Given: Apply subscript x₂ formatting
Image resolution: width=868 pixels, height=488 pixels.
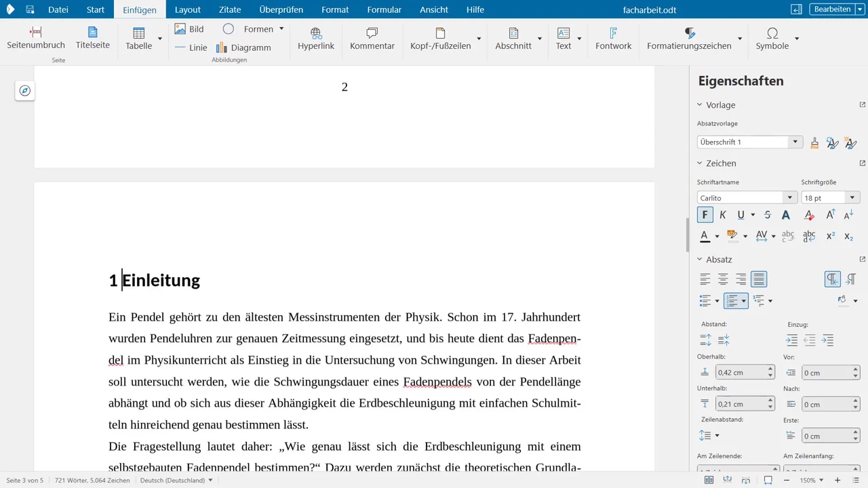Looking at the screenshot, I should tap(849, 236).
